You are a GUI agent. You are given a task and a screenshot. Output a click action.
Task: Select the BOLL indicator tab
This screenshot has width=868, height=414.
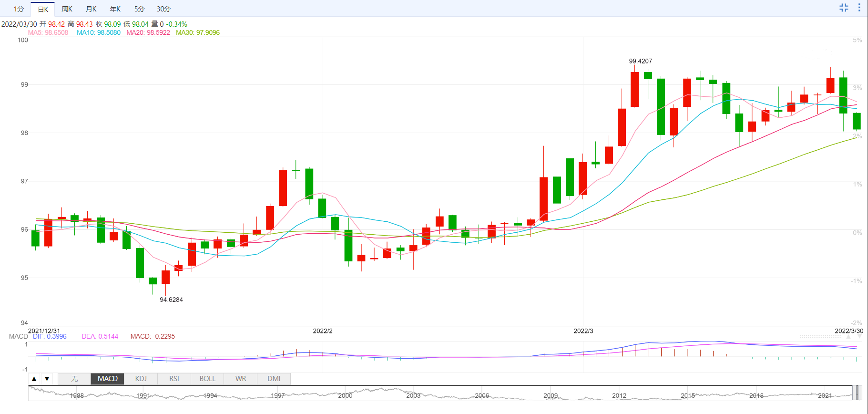tap(207, 379)
